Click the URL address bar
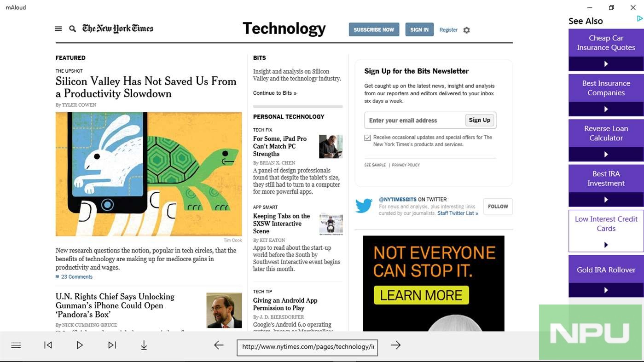The height and width of the screenshot is (362, 644). point(307,347)
